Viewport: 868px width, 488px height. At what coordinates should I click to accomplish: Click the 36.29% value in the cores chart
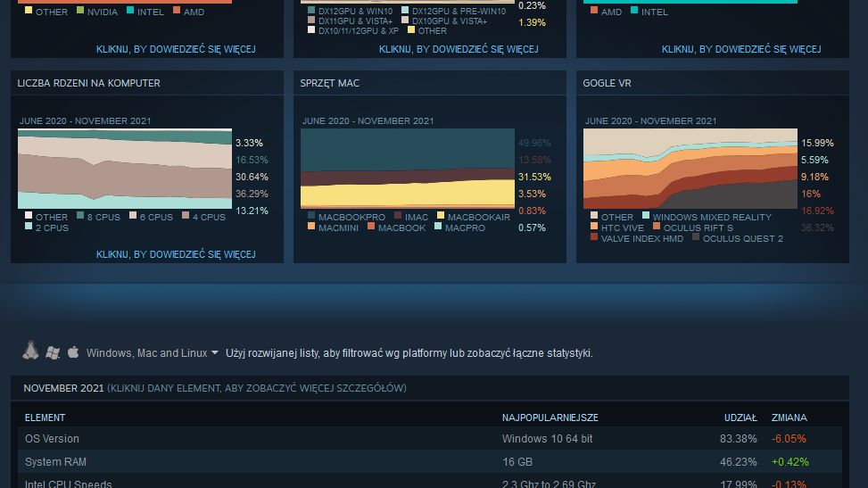pyautogui.click(x=252, y=194)
